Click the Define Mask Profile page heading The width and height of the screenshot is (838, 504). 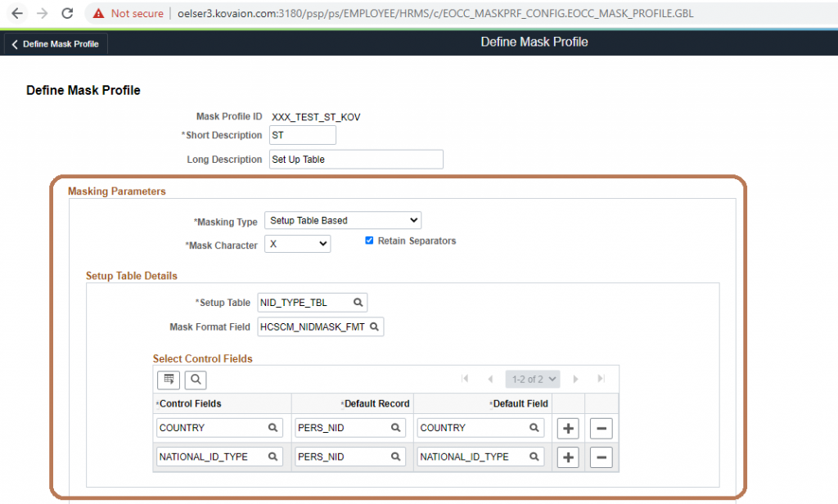click(83, 90)
